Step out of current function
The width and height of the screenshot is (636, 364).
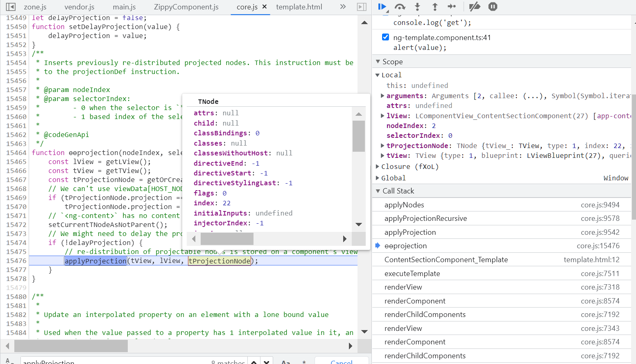435,7
